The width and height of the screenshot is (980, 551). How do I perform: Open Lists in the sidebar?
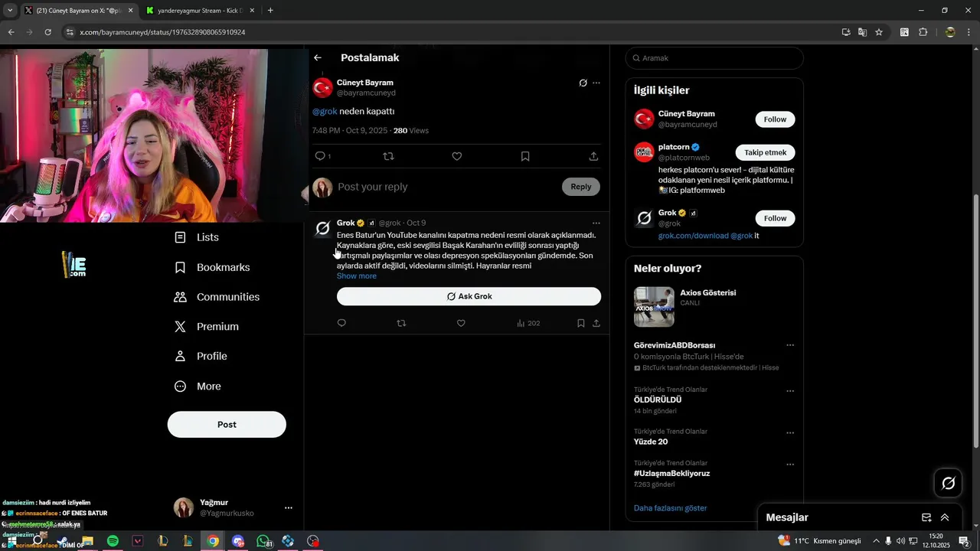(x=197, y=237)
